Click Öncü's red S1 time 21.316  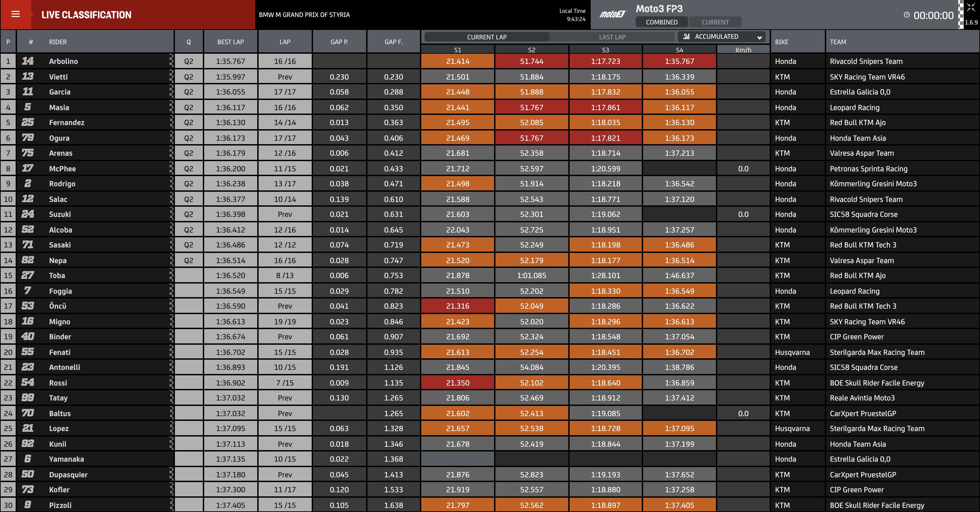458,306
